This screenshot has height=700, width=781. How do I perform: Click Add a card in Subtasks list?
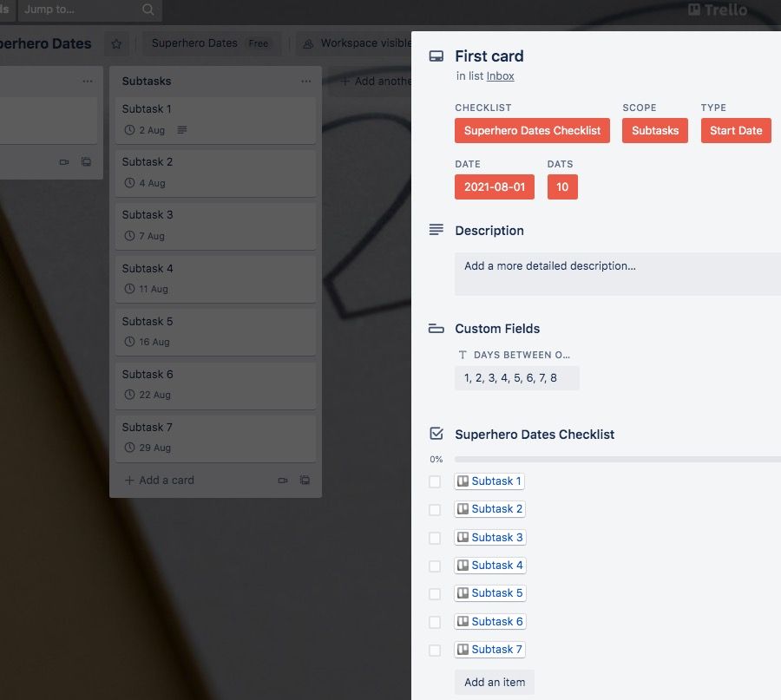(x=160, y=480)
